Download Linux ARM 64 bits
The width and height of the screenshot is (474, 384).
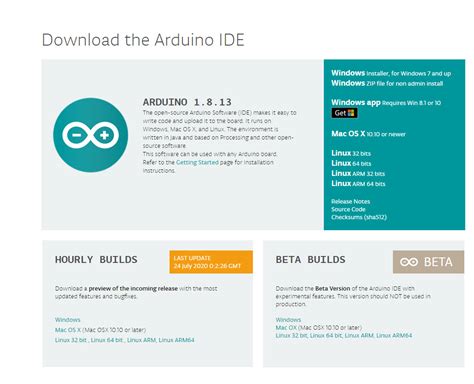358,183
